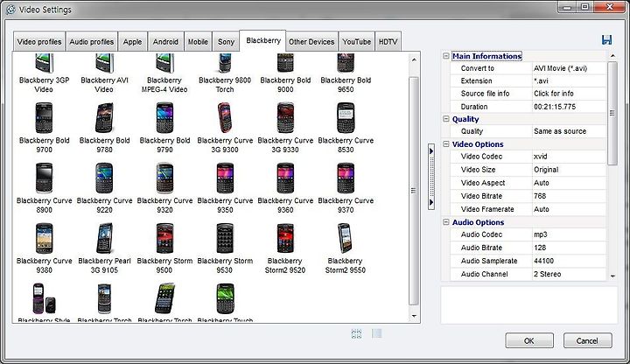Viewport: 630px width, 364px height.
Task: Switch to the Mobile tab
Action: pos(198,42)
